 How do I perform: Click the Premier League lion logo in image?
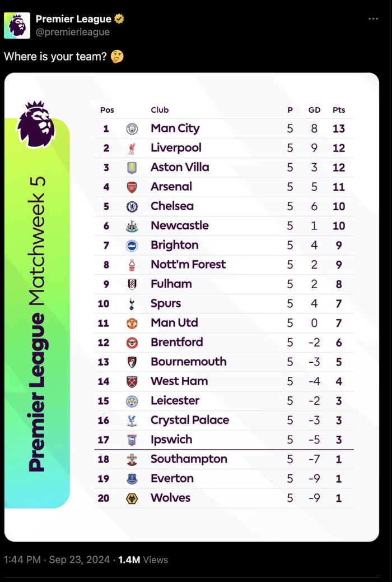point(36,123)
